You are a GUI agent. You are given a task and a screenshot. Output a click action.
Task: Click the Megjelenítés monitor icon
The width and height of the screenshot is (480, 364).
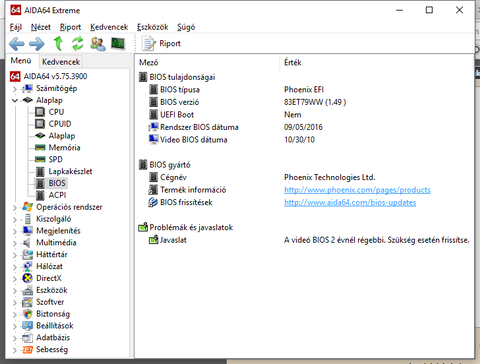pyautogui.click(x=27, y=231)
